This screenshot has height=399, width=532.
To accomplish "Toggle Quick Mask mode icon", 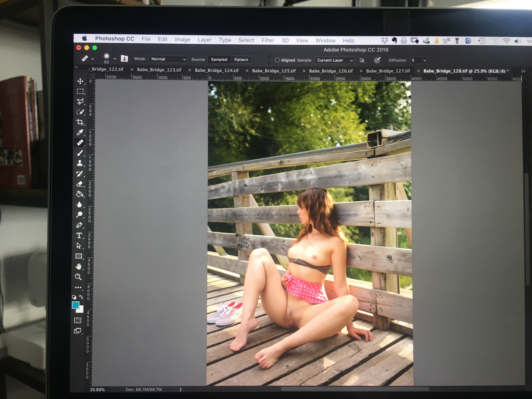I will (x=78, y=320).
